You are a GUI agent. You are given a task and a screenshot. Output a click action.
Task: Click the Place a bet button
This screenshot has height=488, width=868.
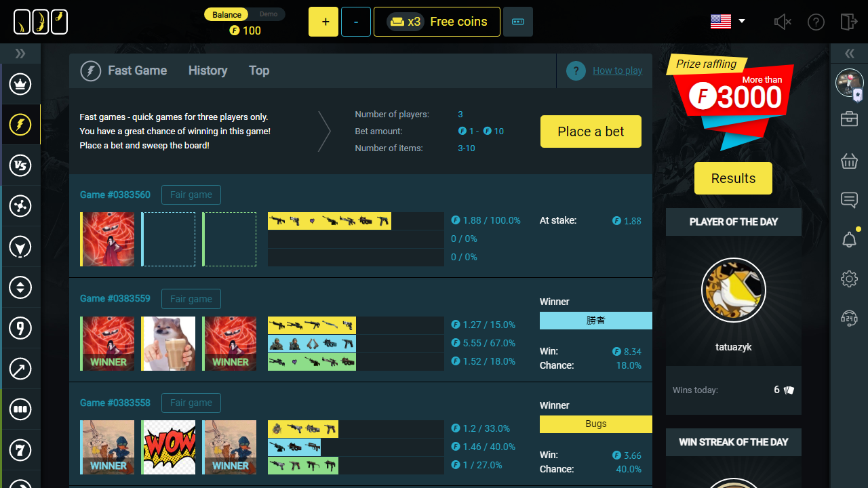[591, 131]
